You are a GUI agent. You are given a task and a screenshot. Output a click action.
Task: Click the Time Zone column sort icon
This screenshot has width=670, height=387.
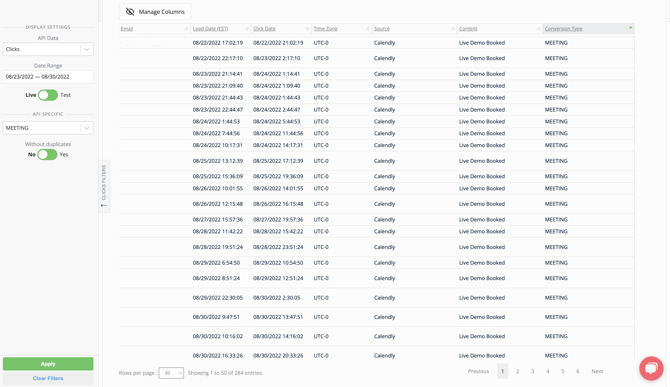[x=368, y=29]
